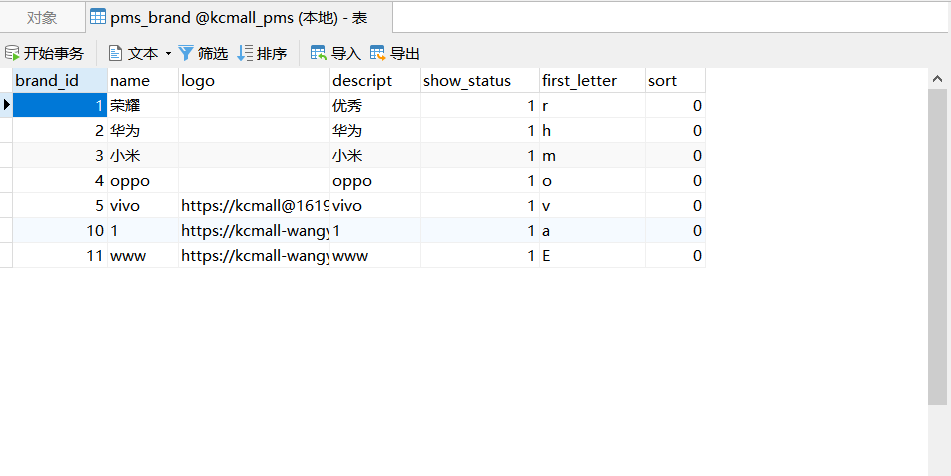This screenshot has height=476, width=951.
Task: Select name cell www
Action: 143,255
